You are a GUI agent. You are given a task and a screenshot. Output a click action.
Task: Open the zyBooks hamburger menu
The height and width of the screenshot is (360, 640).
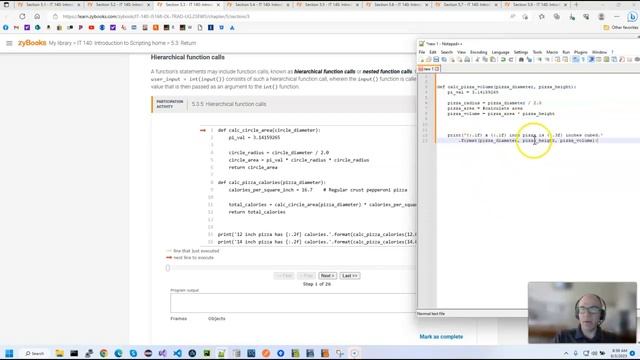click(9, 43)
